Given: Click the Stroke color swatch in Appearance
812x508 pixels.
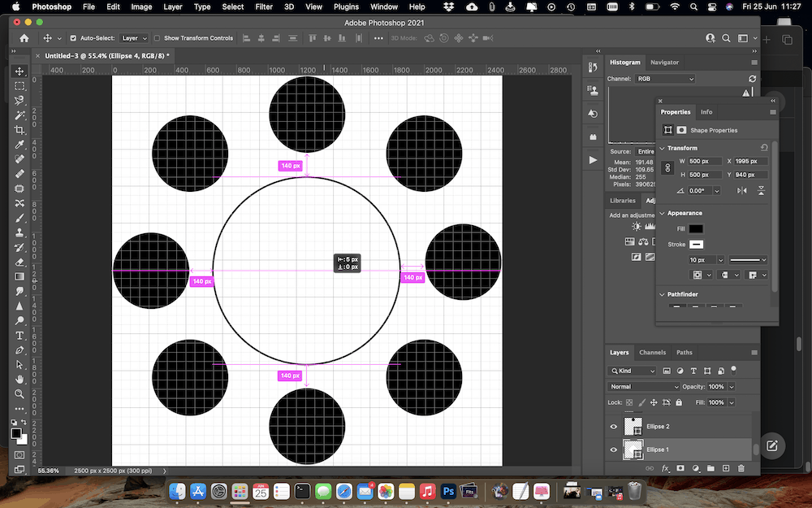Looking at the screenshot, I should click(696, 244).
